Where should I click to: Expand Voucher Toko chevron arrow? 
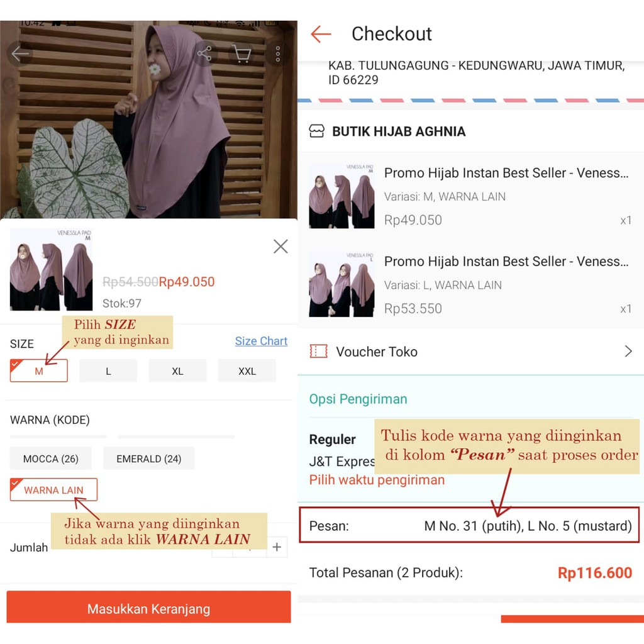pos(628,352)
